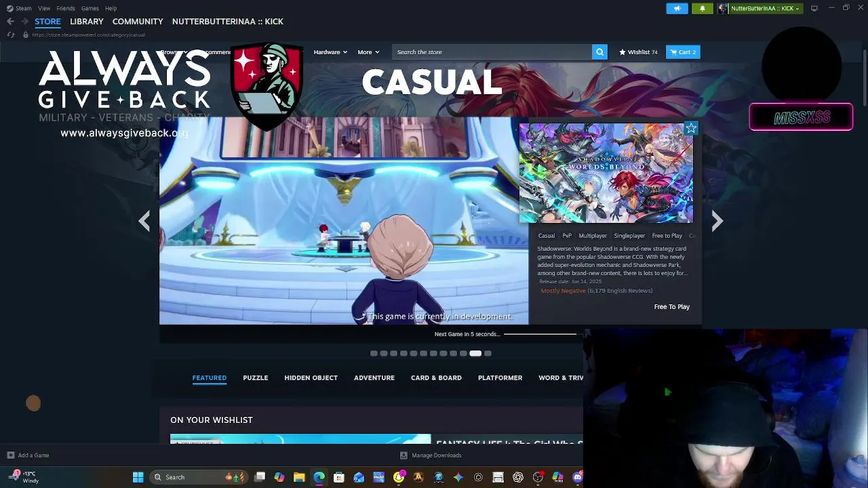Expand the More dropdown in the store menu
Viewport: 868px width, 488px height.
click(368, 52)
